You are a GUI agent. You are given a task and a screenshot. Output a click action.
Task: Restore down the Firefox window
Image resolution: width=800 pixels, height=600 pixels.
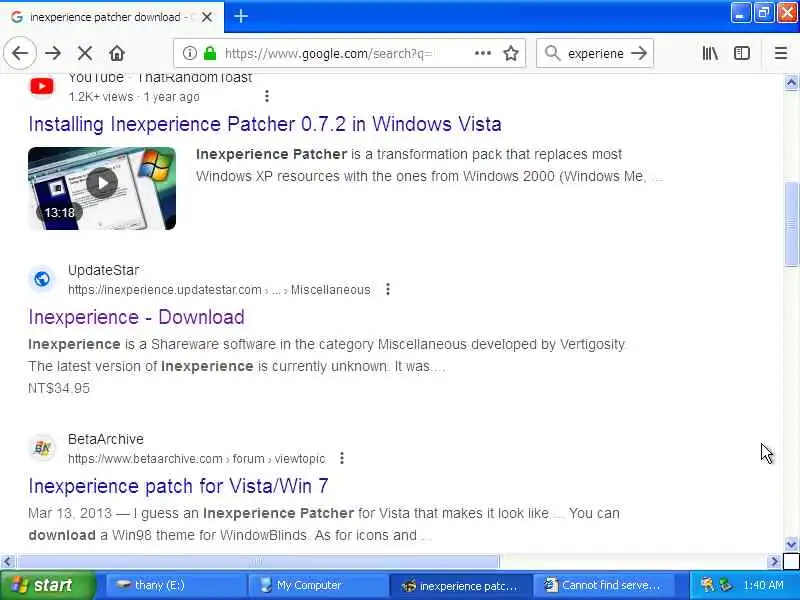(x=763, y=13)
